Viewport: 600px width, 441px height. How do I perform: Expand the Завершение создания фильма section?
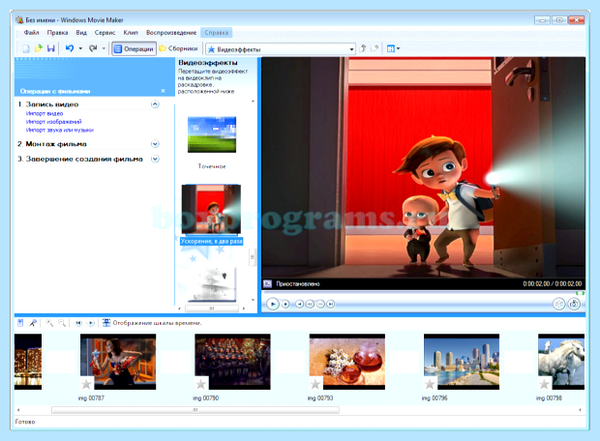155,159
